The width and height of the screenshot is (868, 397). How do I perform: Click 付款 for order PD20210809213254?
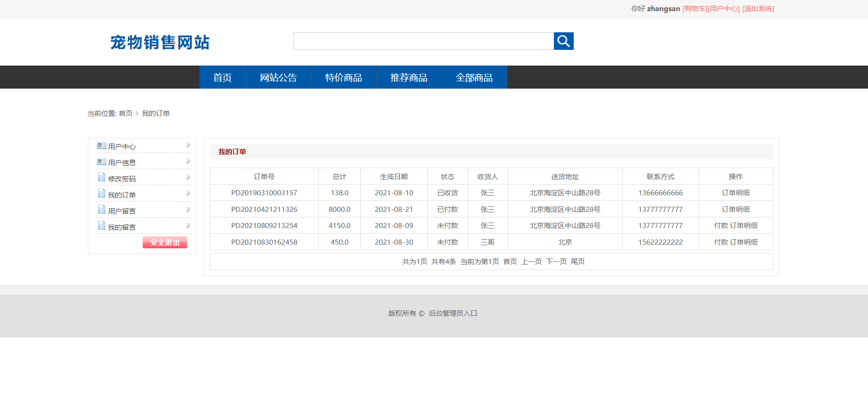721,225
